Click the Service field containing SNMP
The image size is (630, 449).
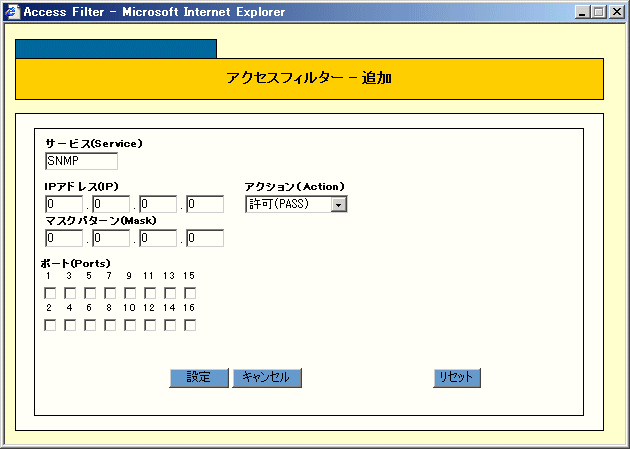81,161
